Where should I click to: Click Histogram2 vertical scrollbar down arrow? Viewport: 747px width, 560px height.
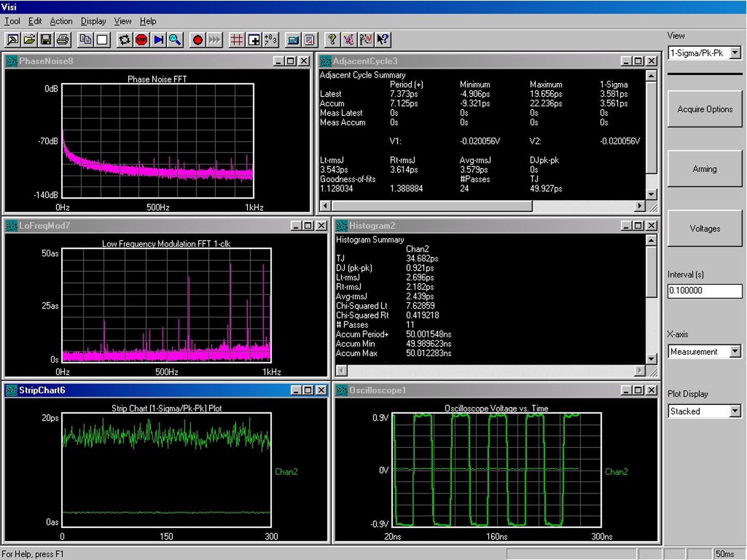point(652,359)
